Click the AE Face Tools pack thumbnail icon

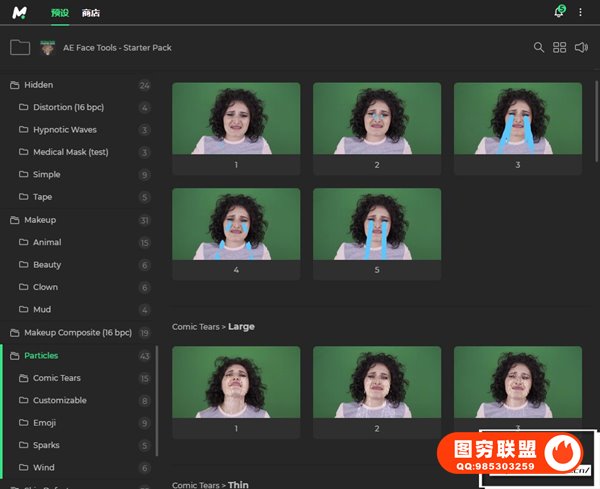pyautogui.click(x=47, y=47)
